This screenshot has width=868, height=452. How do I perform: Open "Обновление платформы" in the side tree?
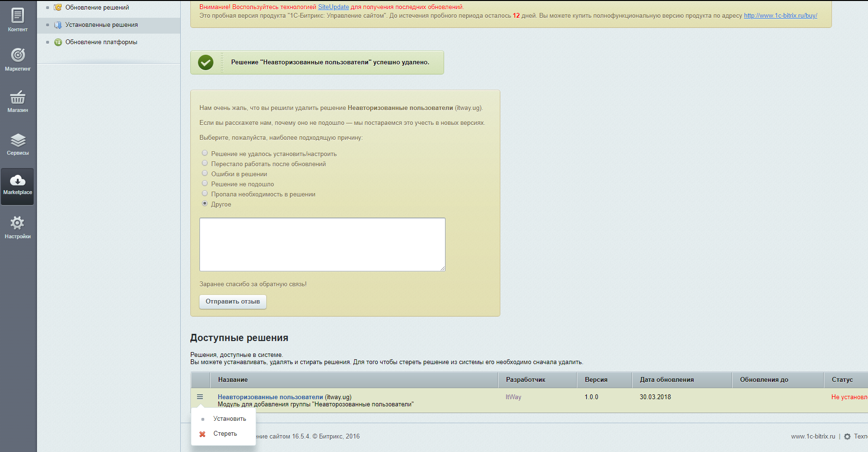(101, 42)
